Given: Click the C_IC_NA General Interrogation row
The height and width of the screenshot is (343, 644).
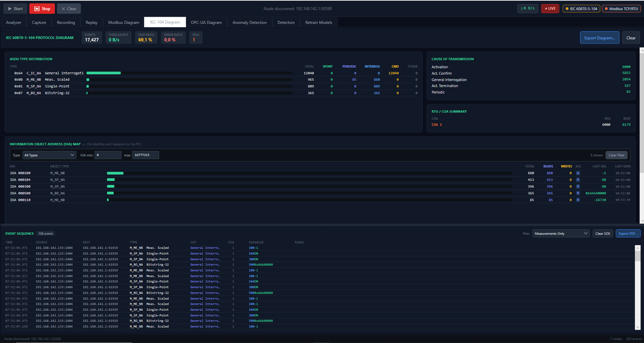Looking at the screenshot, I should click(x=214, y=73).
